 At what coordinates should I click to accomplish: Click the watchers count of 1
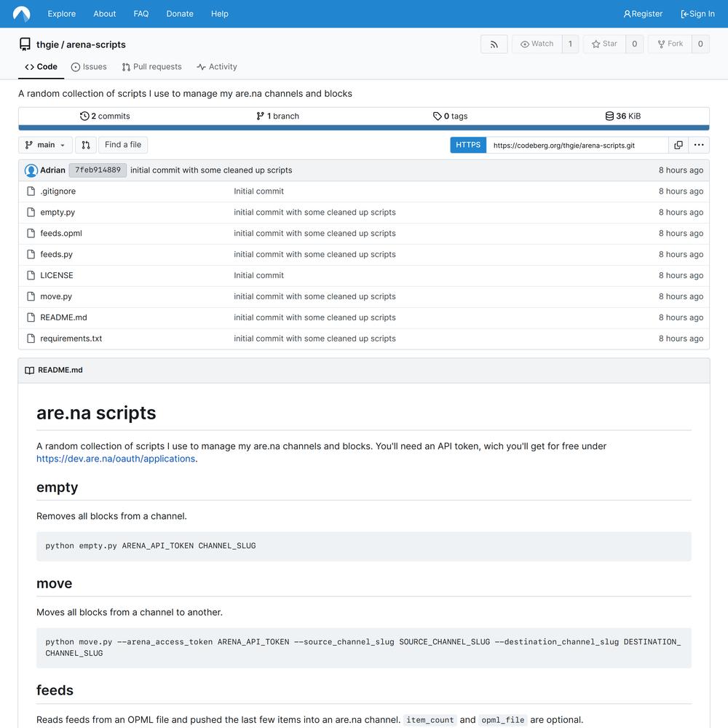(570, 44)
